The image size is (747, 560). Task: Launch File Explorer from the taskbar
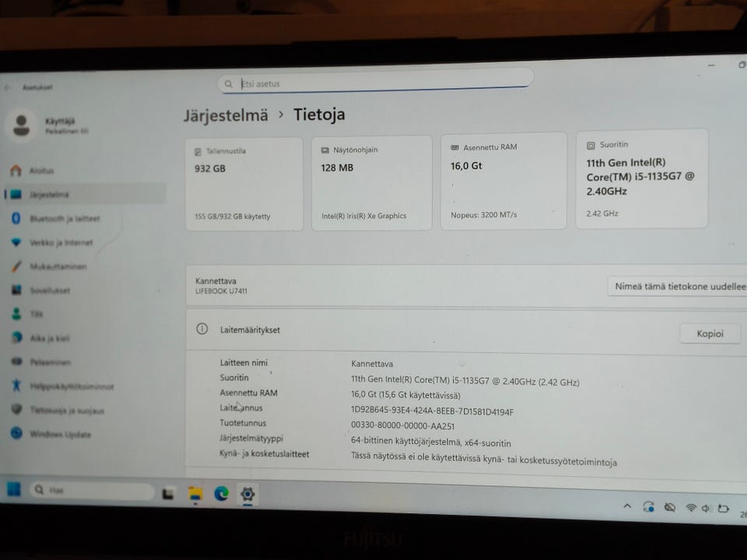195,495
